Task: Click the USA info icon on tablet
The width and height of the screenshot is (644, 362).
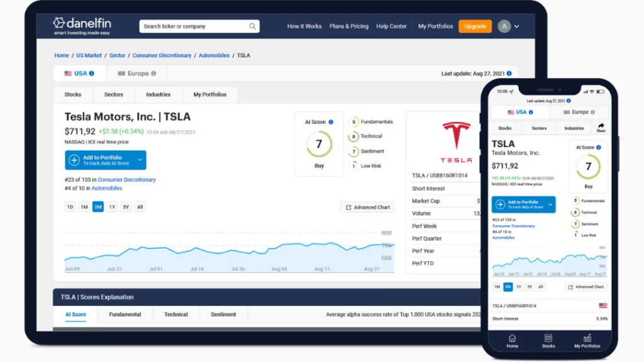Action: pyautogui.click(x=92, y=74)
